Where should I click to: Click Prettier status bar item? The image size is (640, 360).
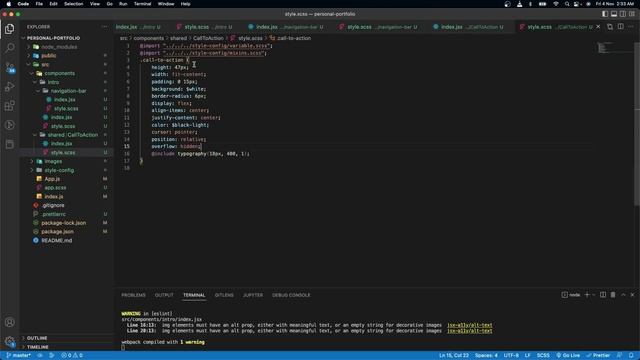598,356
